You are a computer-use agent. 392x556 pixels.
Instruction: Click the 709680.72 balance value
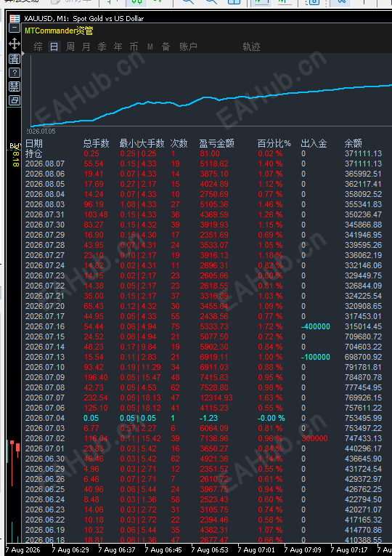pos(363,337)
